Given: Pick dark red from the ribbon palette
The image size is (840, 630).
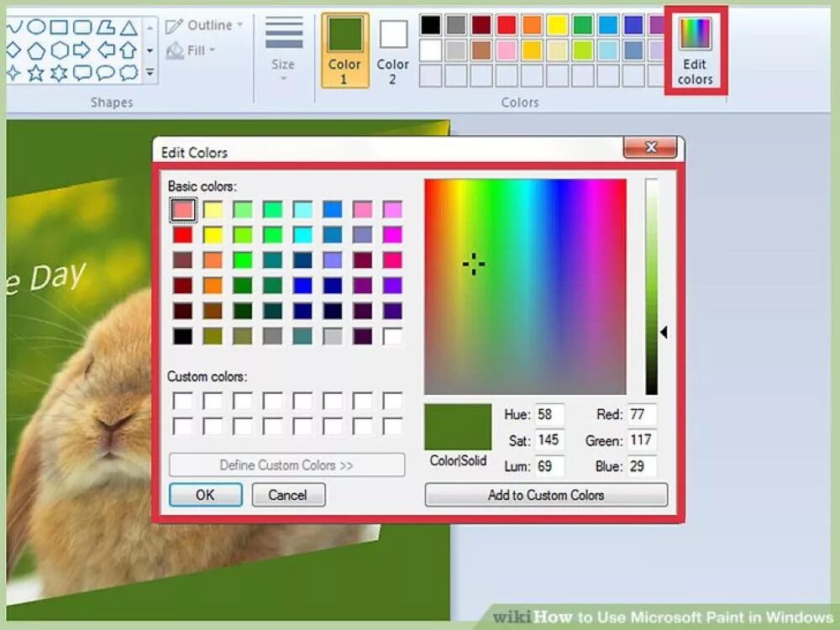Looking at the screenshot, I should point(481,24).
